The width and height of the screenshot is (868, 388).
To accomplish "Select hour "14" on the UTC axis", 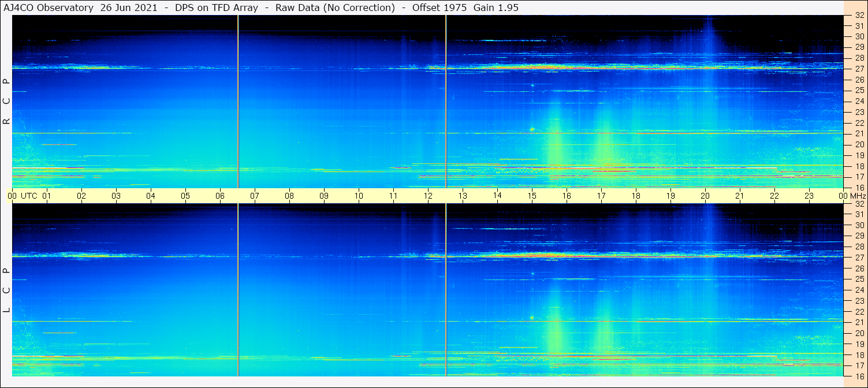I will pos(497,196).
